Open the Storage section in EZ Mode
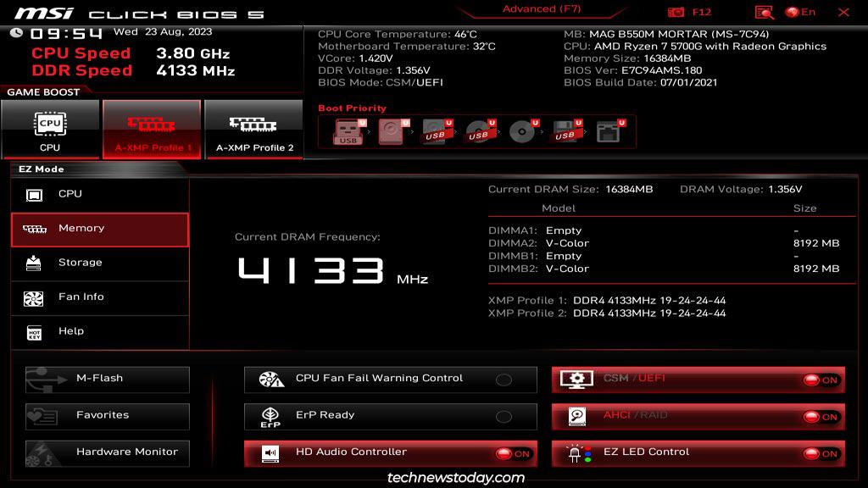This screenshot has width=868, height=488. [x=100, y=263]
